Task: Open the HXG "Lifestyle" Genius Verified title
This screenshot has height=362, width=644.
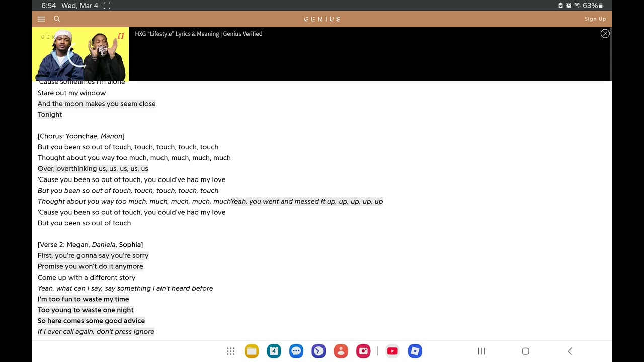Action: tap(199, 34)
